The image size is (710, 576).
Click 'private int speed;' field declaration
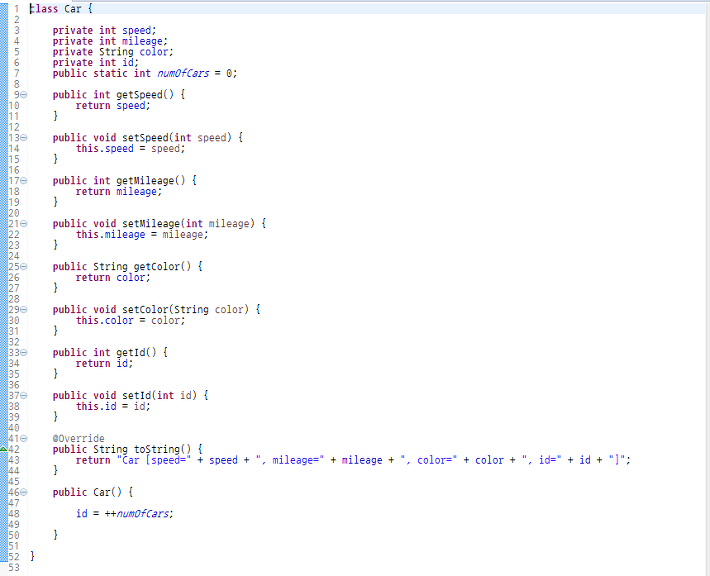104,30
